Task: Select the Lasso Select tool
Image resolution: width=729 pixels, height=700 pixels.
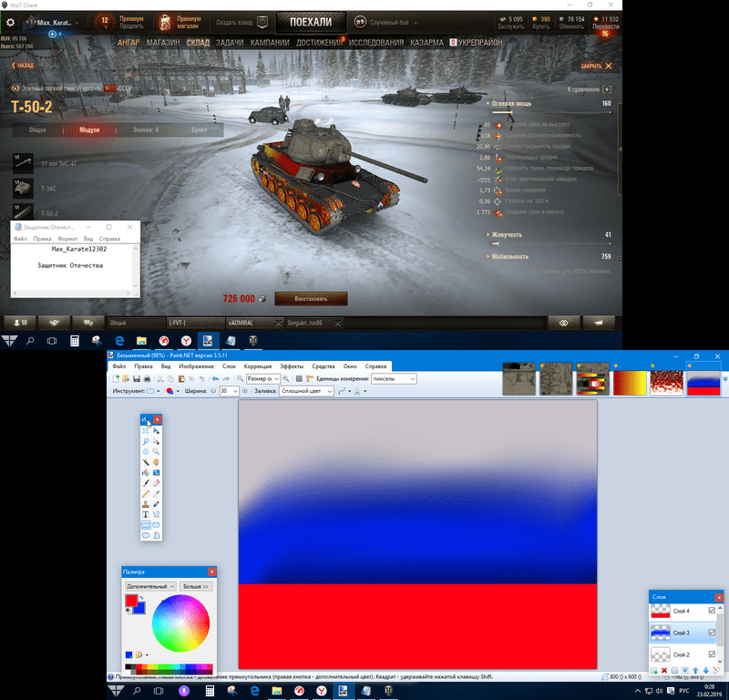Action: click(x=146, y=441)
